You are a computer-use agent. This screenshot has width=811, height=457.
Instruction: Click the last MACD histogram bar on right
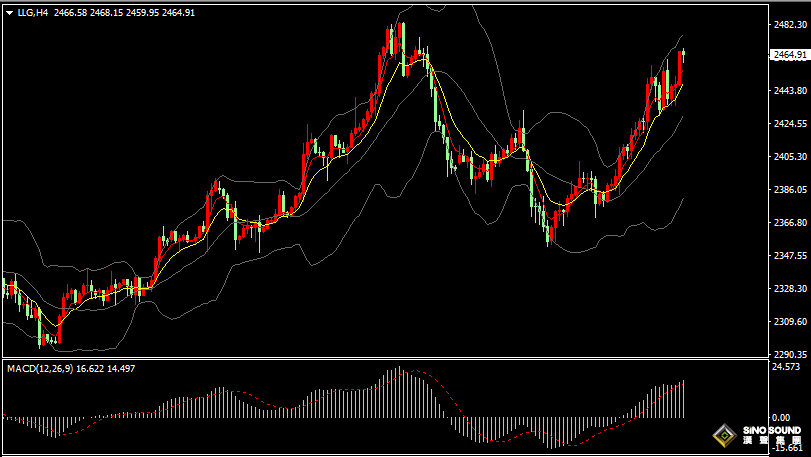[x=684, y=399]
